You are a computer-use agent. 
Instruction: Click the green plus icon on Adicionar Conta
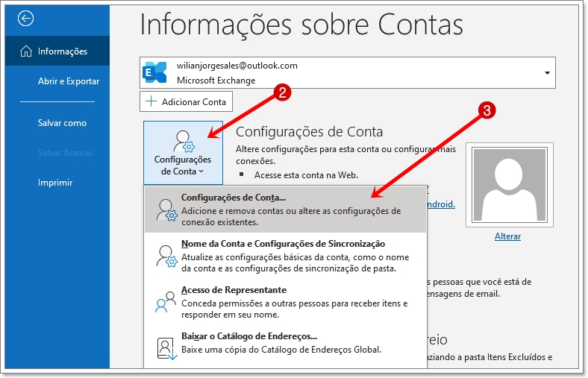pyautogui.click(x=151, y=101)
